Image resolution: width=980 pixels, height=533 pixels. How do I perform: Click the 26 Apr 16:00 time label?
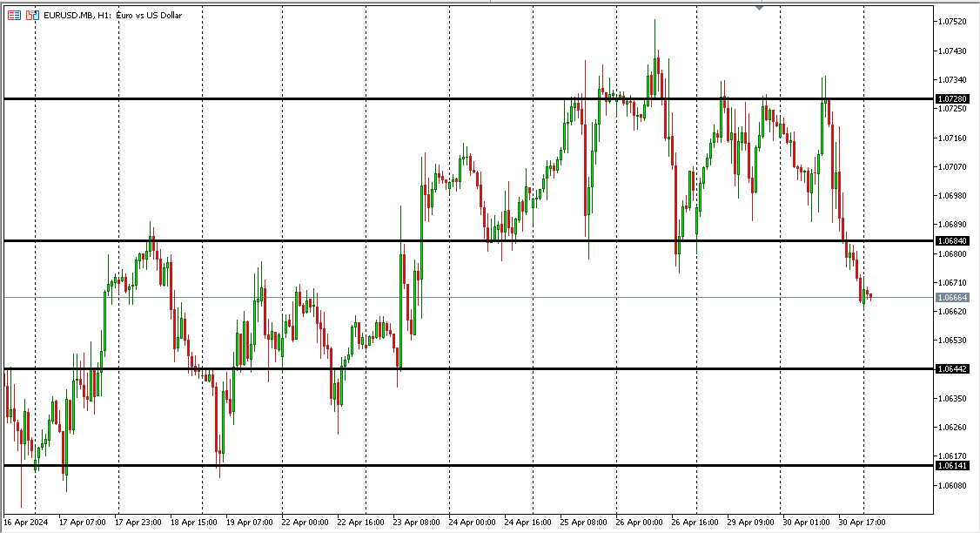(695, 522)
